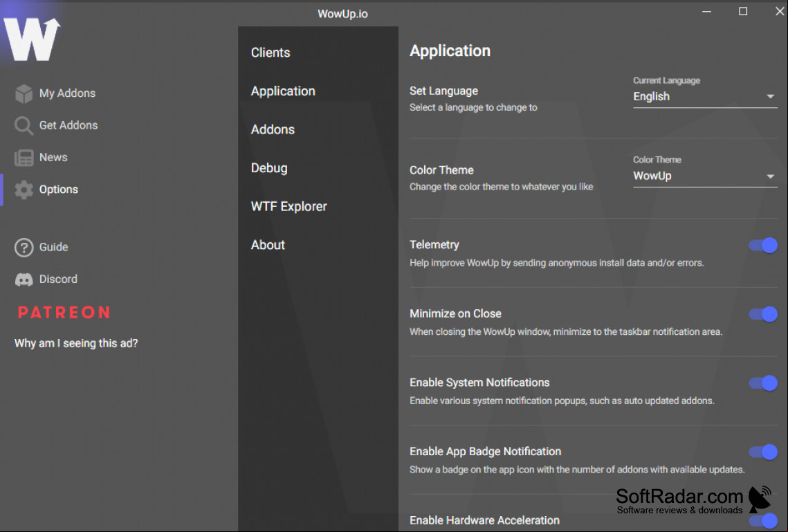Switch to the Addons options tab
788x532 pixels.
pos(273,129)
